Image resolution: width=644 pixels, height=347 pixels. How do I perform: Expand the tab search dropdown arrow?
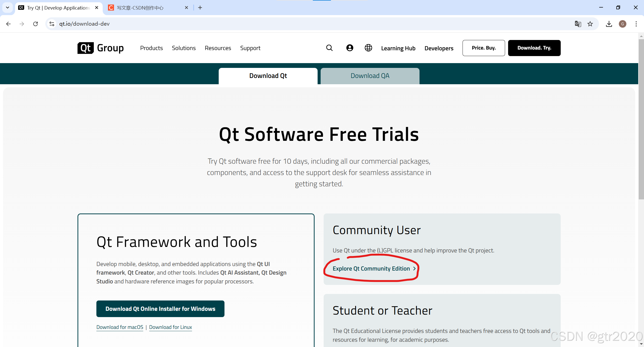tap(8, 8)
